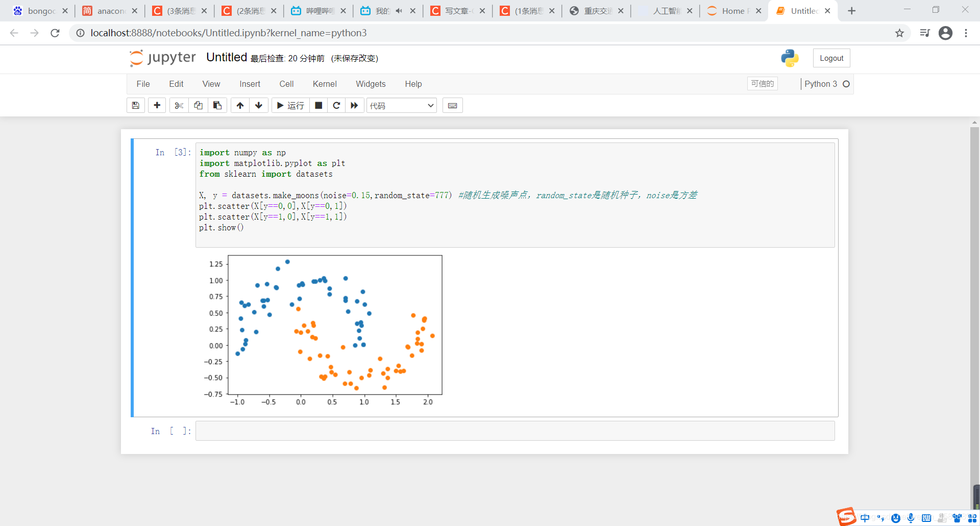This screenshot has width=980, height=526.
Task: Restart the kernel with circular arrow icon
Action: click(336, 105)
